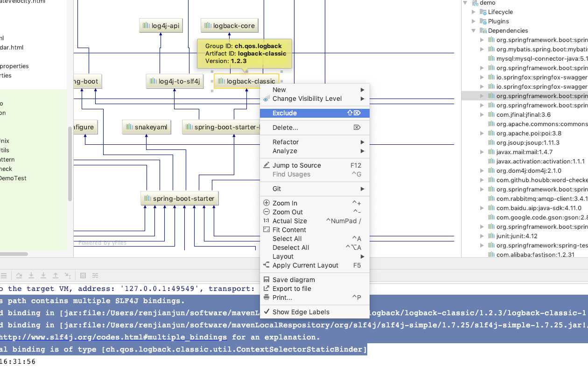Select logback-classic diagram node
The width and height of the screenshot is (588, 368).
(x=246, y=81)
